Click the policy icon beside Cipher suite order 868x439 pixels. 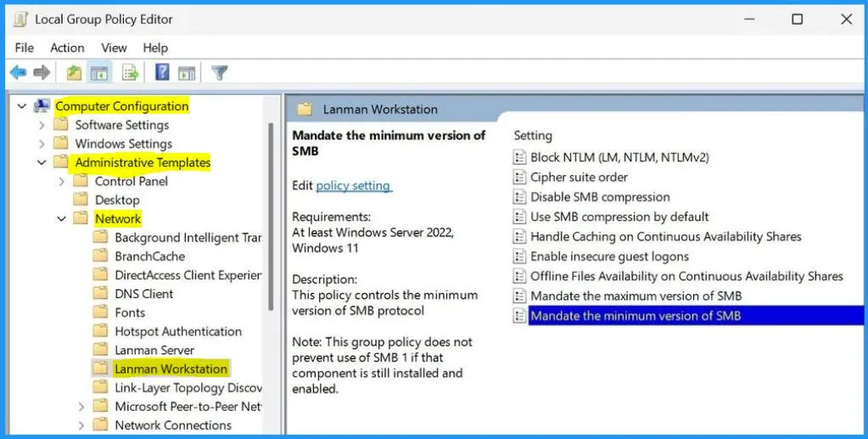519,177
